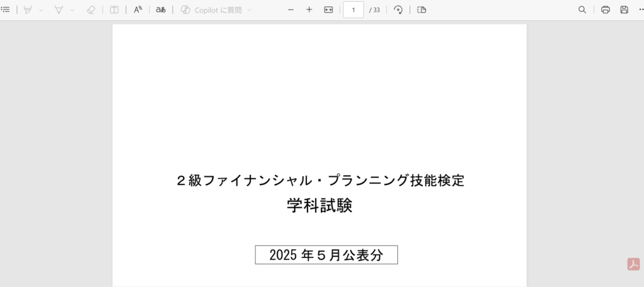Image resolution: width=644 pixels, height=287 pixels.
Task: Zoom in with the plus button
Action: coord(309,10)
